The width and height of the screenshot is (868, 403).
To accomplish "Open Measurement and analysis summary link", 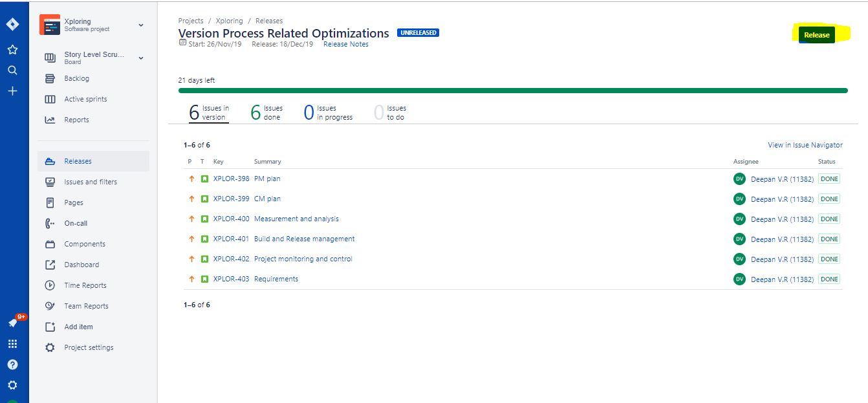I will 296,219.
